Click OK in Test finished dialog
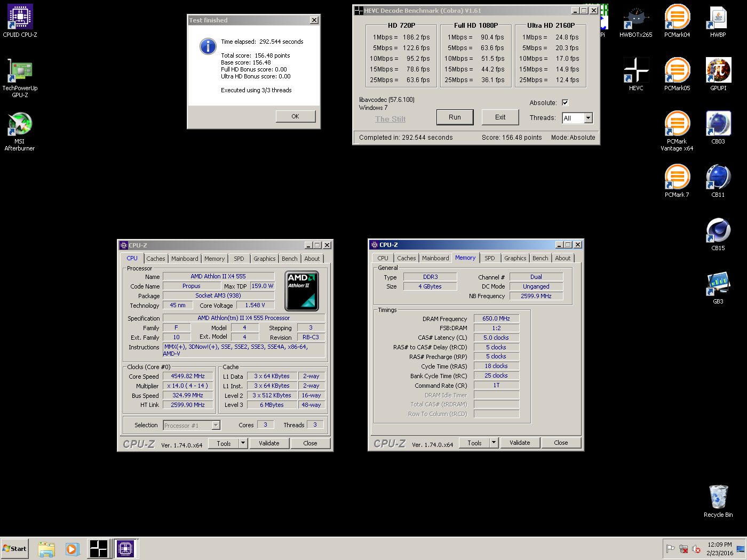The width and height of the screenshot is (747, 560). point(295,116)
